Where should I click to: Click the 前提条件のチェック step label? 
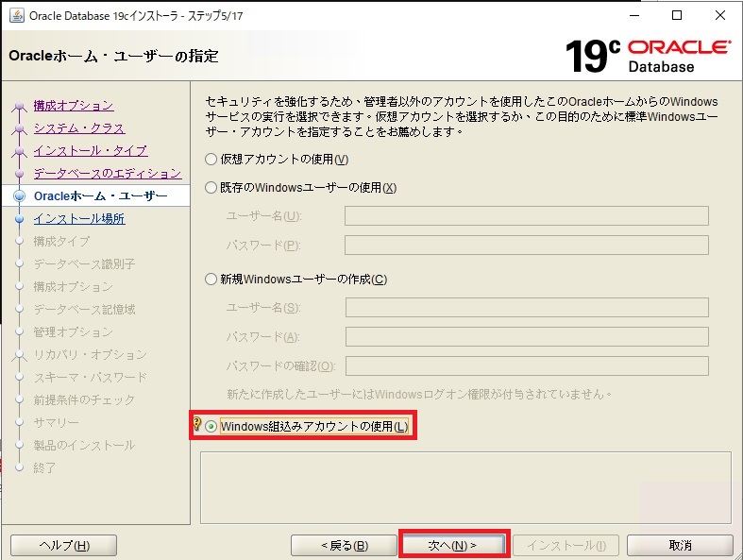84,400
